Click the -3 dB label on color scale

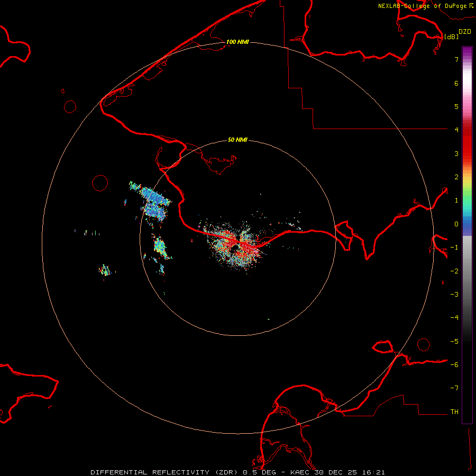(454, 295)
